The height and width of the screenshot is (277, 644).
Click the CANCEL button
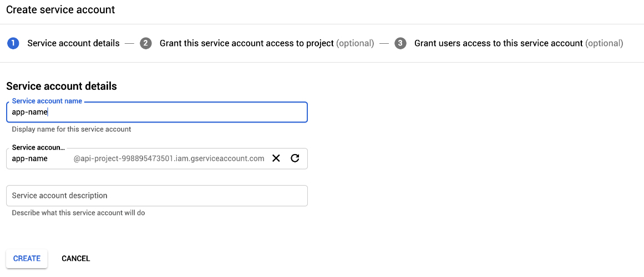pos(75,259)
